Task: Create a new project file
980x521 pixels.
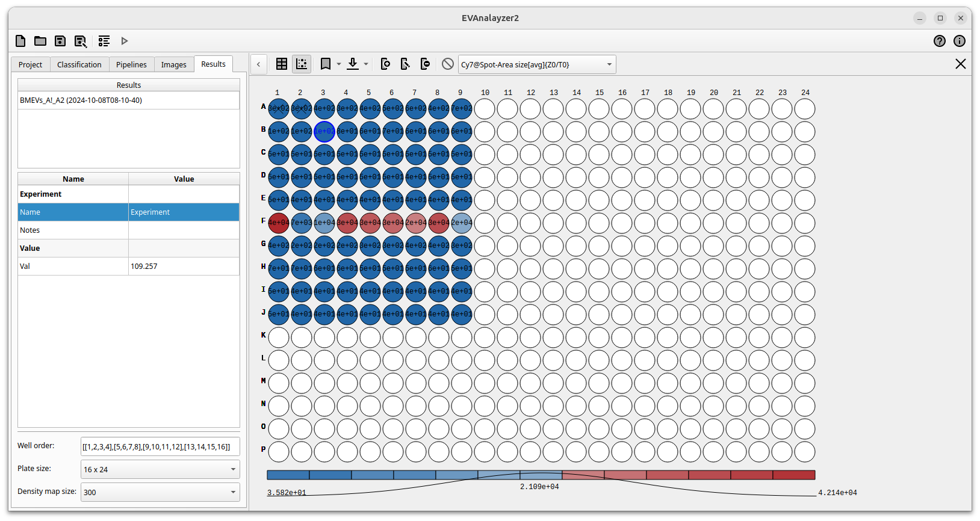Action: (x=20, y=41)
